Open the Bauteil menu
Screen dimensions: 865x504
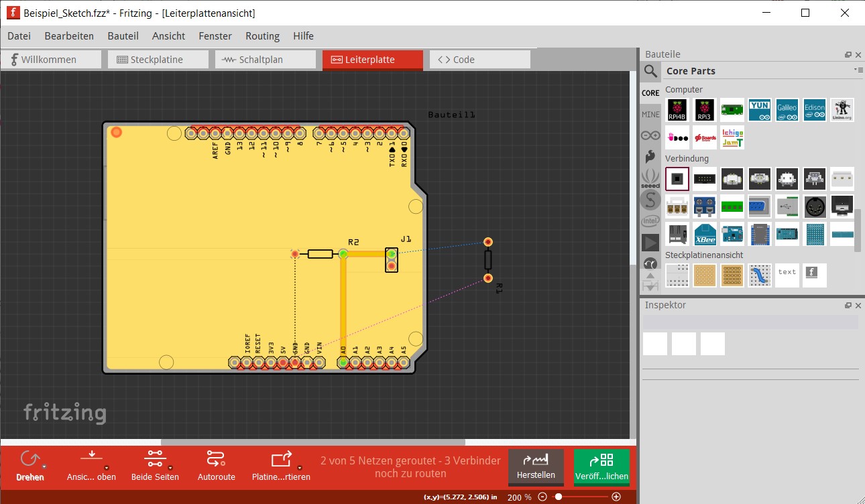[123, 36]
